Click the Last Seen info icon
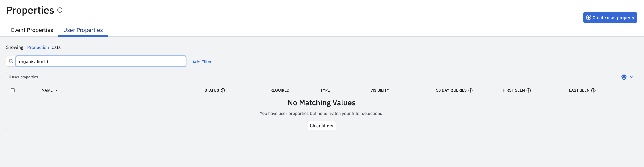 (x=593, y=90)
